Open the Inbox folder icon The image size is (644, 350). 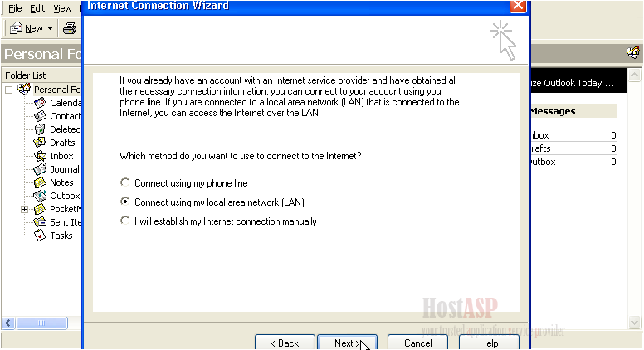(40, 156)
